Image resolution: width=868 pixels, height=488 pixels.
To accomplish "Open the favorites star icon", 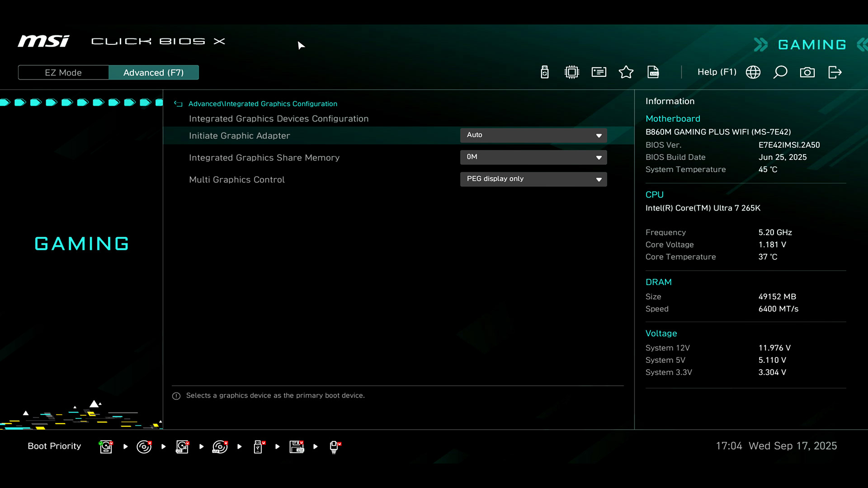I will 626,72.
